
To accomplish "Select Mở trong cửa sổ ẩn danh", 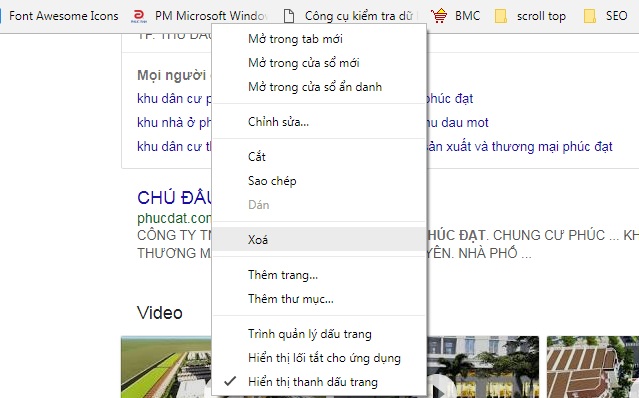I will [x=319, y=87].
